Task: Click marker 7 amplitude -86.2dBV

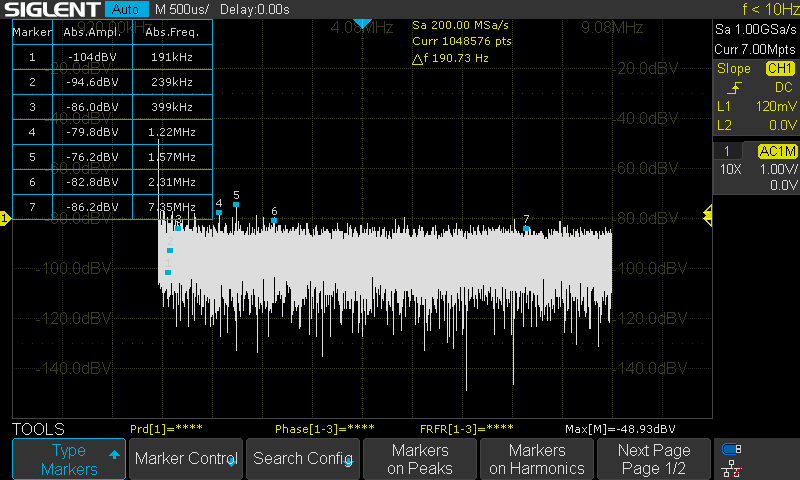Action: pyautogui.click(x=92, y=207)
